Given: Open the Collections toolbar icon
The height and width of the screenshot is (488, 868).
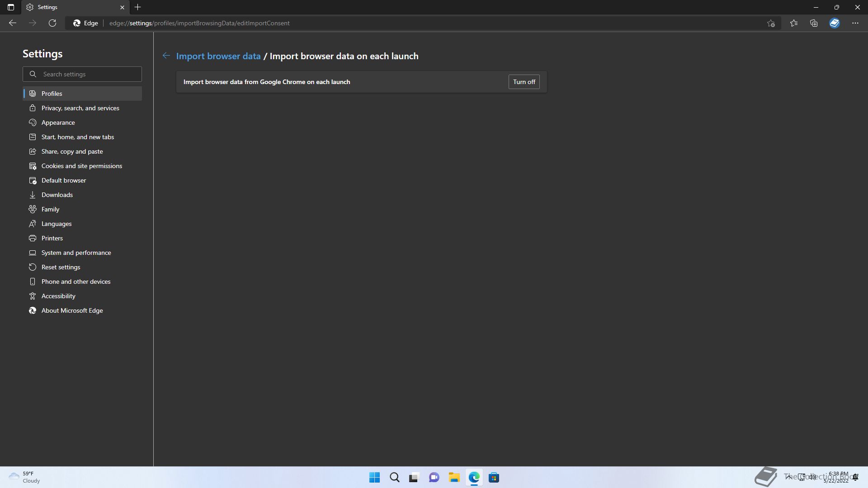Looking at the screenshot, I should [814, 23].
